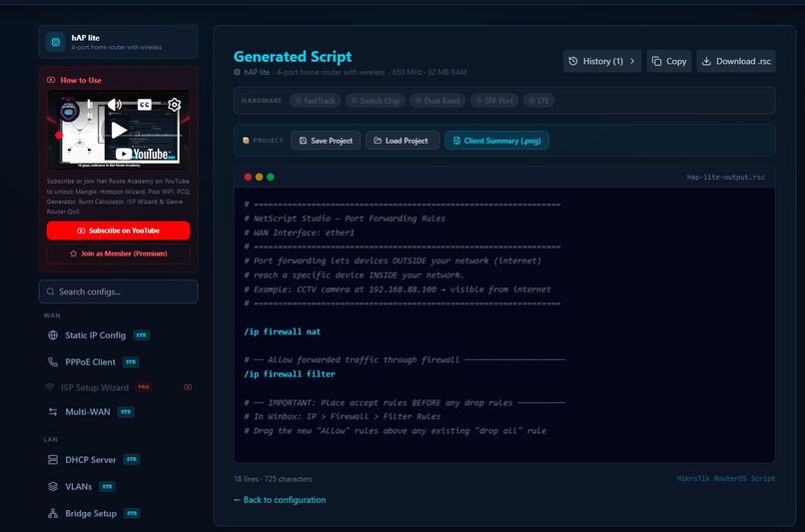Viewport: 805px width, 532px height.
Task: Copy the generated script
Action: click(669, 61)
